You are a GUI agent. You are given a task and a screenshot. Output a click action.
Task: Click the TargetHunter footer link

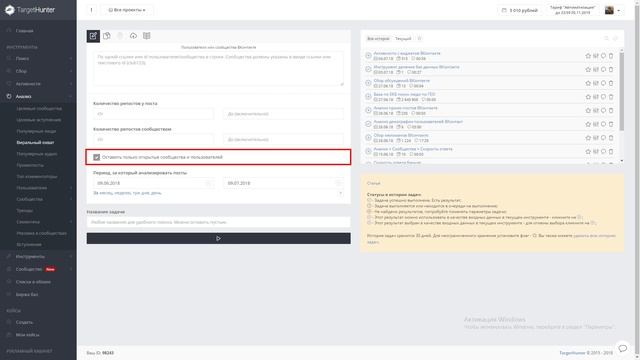[572, 353]
